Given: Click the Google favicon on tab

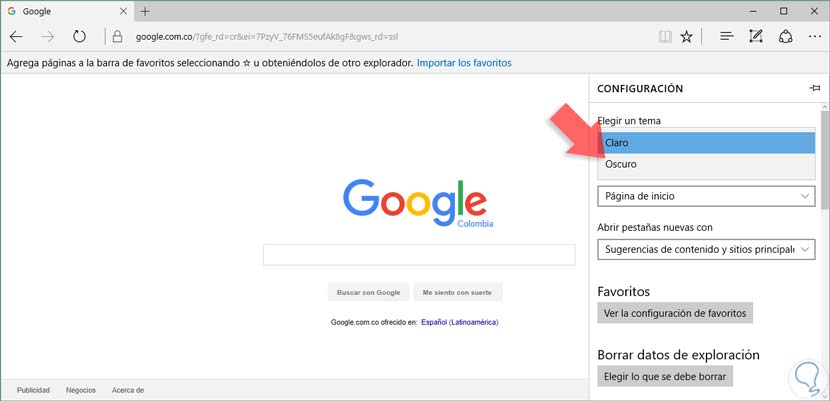Looking at the screenshot, I should point(12,11).
